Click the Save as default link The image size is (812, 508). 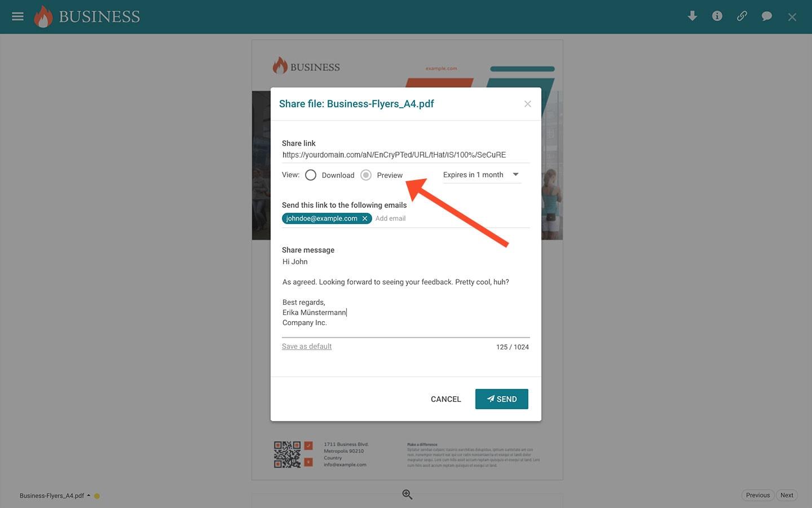click(307, 347)
